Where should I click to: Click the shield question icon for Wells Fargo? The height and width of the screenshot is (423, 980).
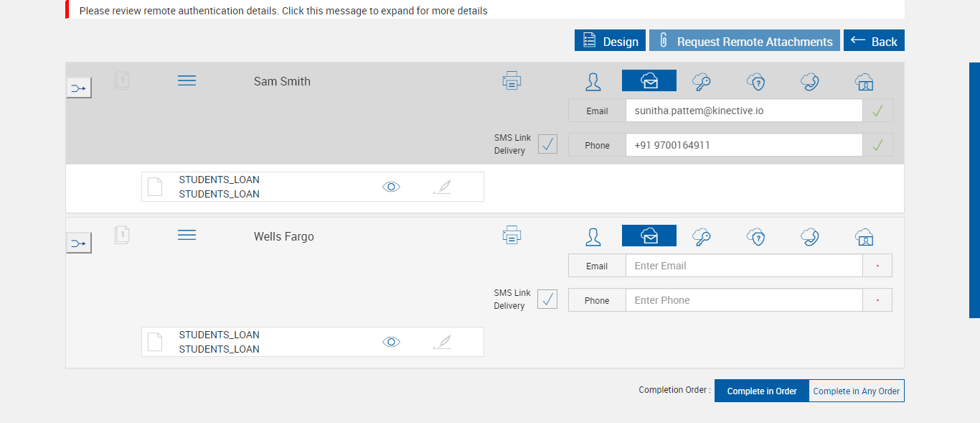coord(756,236)
